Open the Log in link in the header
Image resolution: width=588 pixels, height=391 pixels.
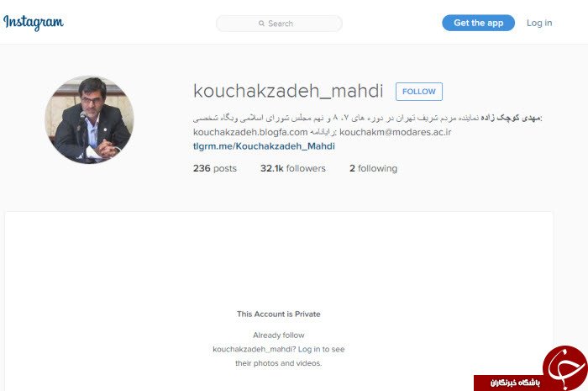coord(539,23)
